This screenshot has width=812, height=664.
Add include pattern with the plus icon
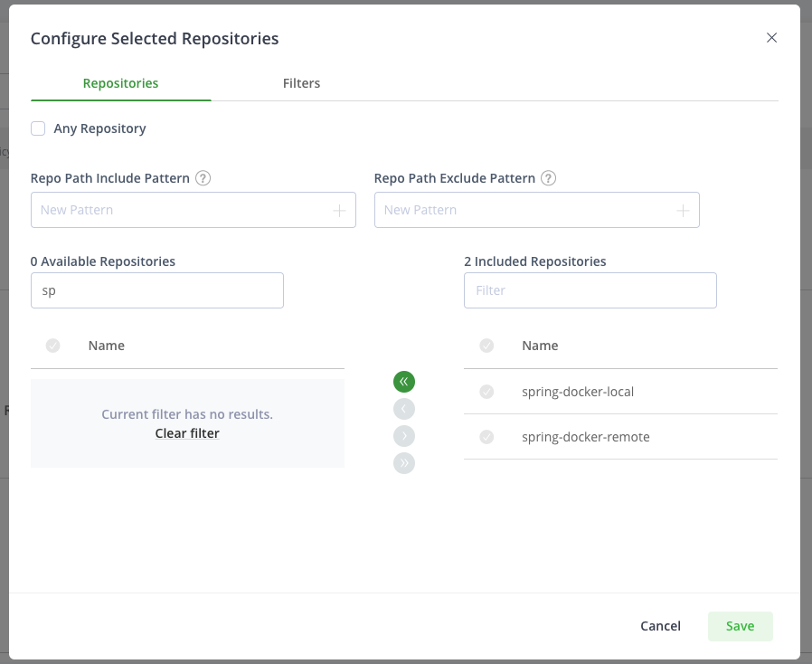[x=339, y=210]
